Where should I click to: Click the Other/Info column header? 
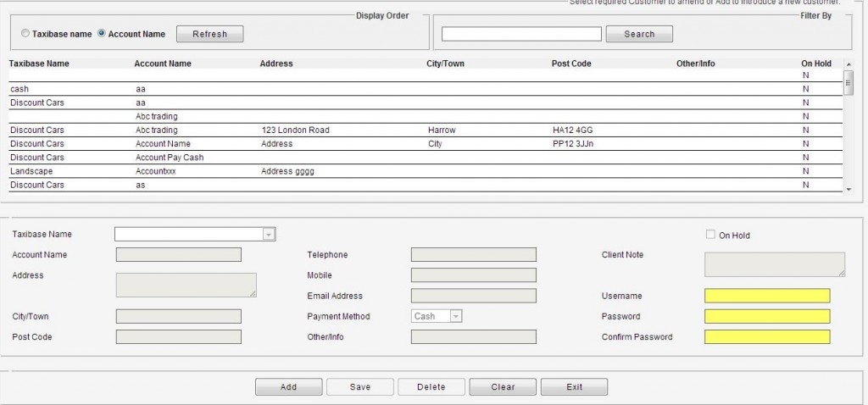coord(696,64)
